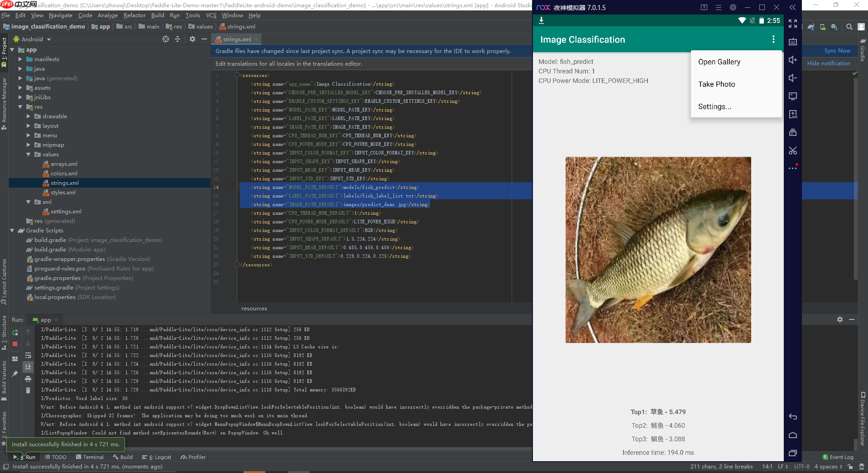This screenshot has height=473, width=868.
Task: Open the three-dot overflow menu in Image Classification
Action: [773, 39]
